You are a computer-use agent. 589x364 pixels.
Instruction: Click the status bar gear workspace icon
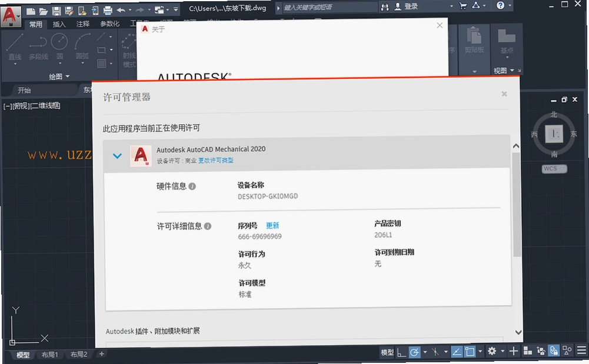[x=492, y=351]
